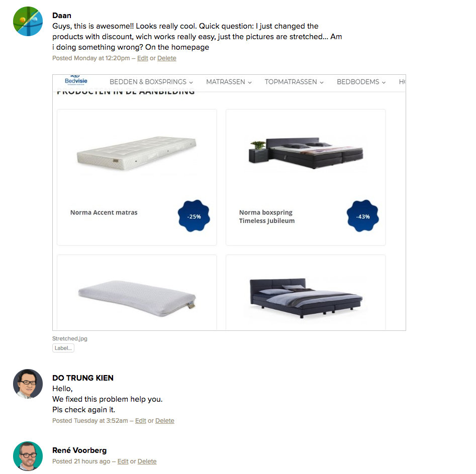Viewport: 476px width, 474px height.
Task: Delete René Voorberg's comment
Action: [147, 461]
